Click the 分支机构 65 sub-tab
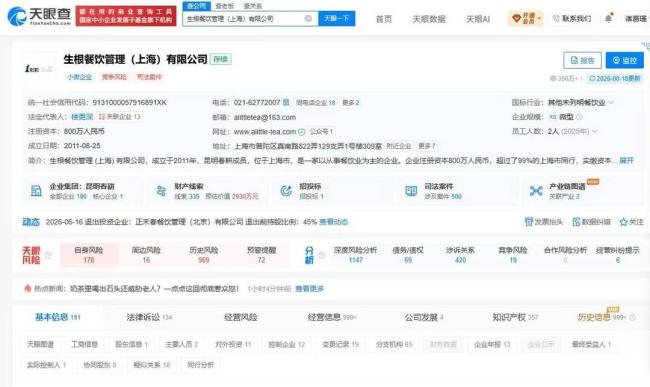The image size is (650, 387). pos(394,344)
